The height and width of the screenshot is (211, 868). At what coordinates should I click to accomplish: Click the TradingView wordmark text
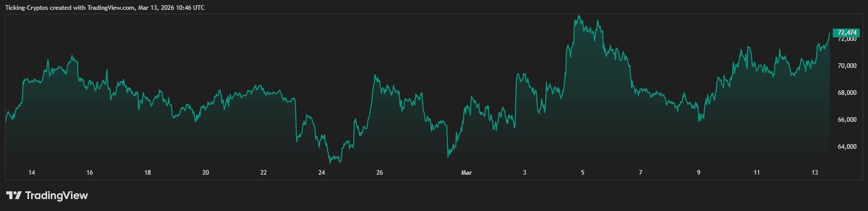tap(56, 195)
